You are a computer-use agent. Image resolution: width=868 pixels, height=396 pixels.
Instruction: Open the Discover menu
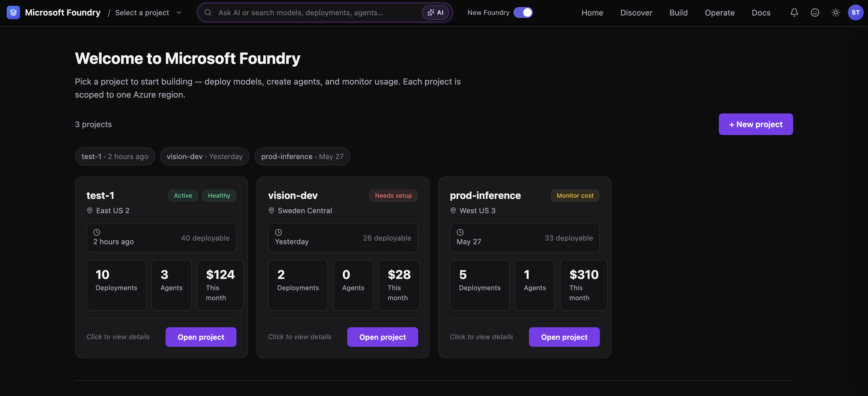point(636,12)
